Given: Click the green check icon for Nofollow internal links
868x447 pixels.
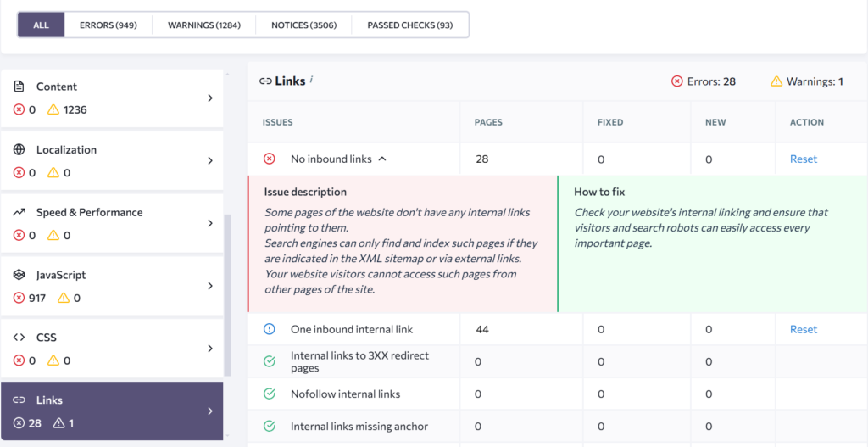Looking at the screenshot, I should (x=270, y=394).
